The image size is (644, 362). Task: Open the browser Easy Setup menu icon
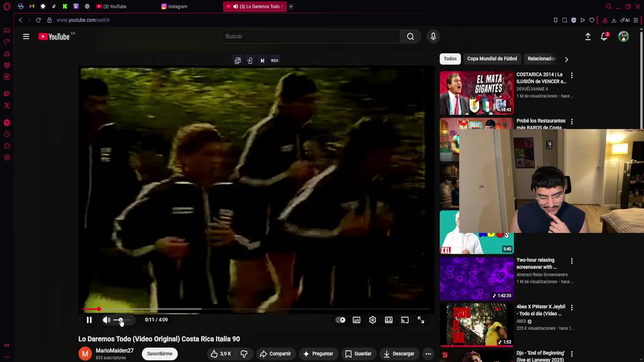tap(636, 20)
